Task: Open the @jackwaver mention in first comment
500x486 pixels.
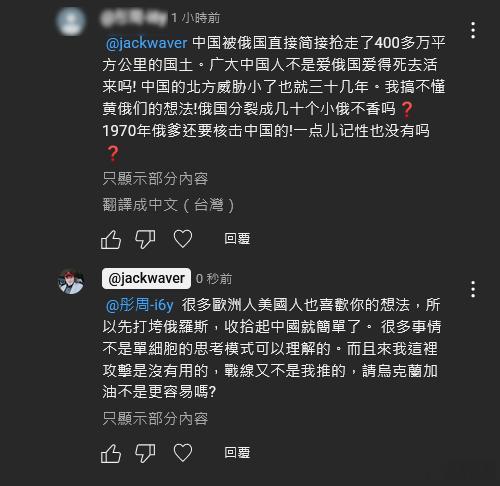Action: [146, 43]
